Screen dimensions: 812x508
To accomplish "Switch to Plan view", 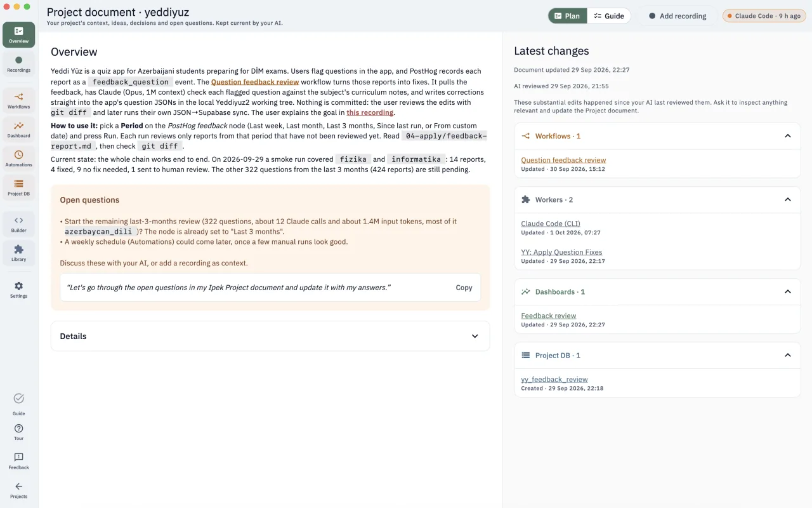I will [x=567, y=16].
